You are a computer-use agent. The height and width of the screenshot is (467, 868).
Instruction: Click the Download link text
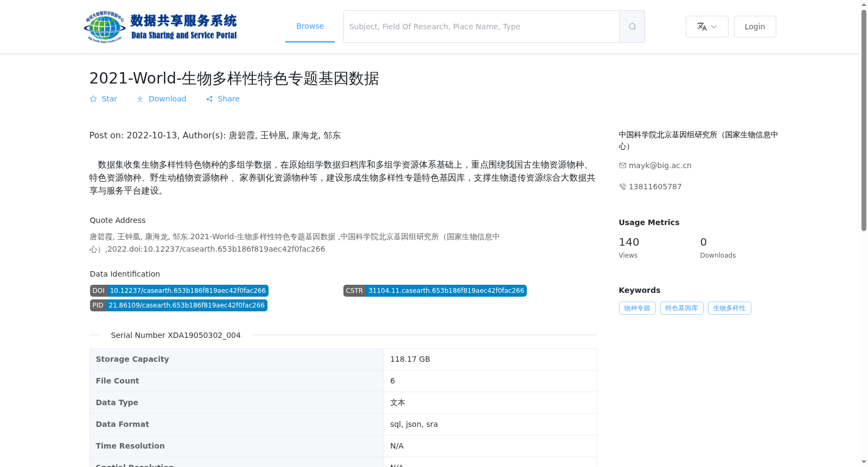[x=167, y=99]
